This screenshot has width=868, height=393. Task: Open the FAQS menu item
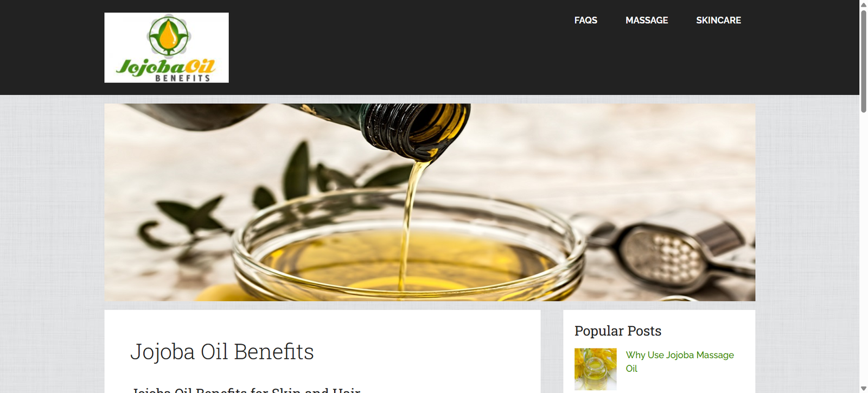[x=585, y=20]
